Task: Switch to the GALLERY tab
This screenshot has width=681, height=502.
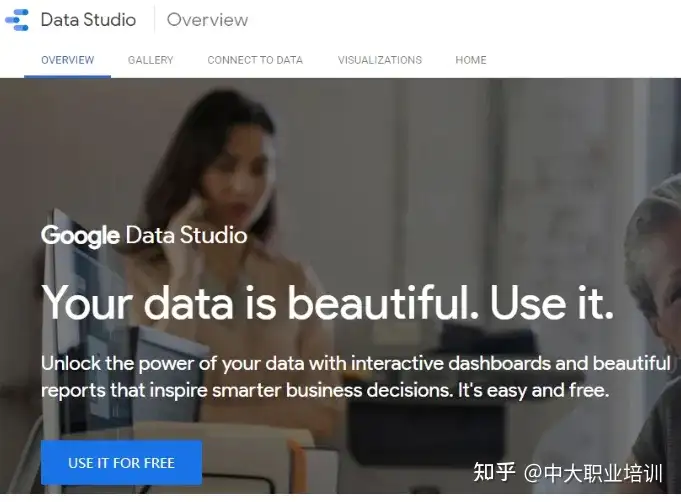Action: click(151, 60)
